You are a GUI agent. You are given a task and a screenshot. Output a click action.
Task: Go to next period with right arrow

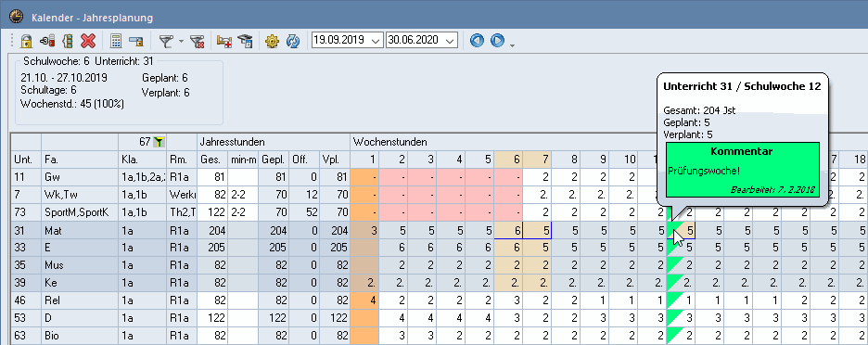click(497, 41)
